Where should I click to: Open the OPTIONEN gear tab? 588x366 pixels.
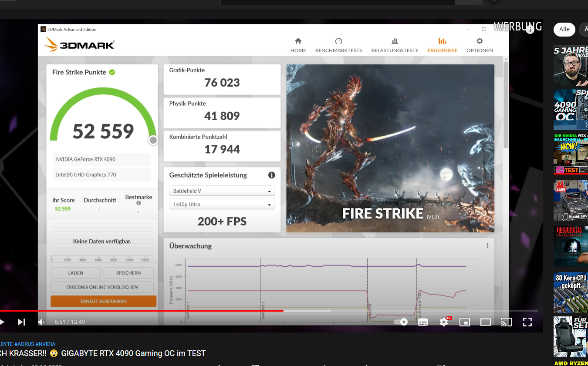coord(480,45)
